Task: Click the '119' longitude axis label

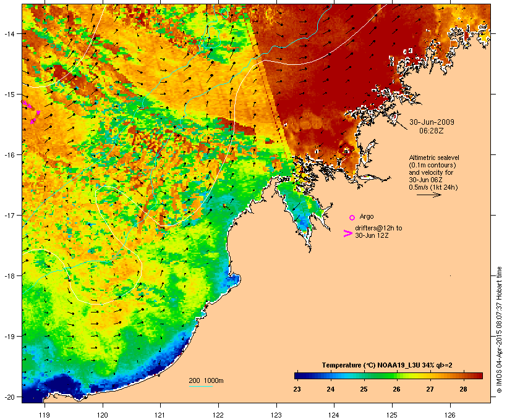Action: pos(45,415)
